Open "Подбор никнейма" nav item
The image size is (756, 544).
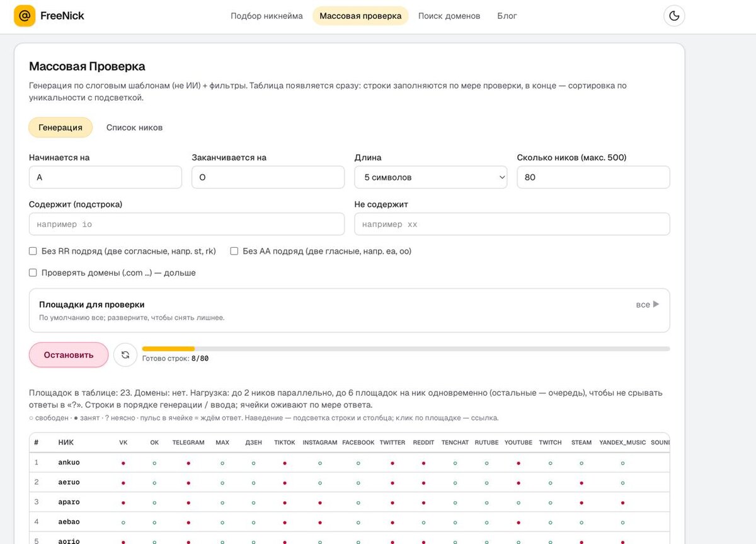click(266, 16)
